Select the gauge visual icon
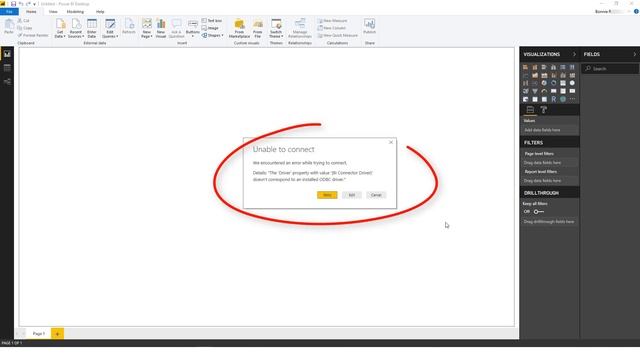 pyautogui.click(x=544, y=91)
